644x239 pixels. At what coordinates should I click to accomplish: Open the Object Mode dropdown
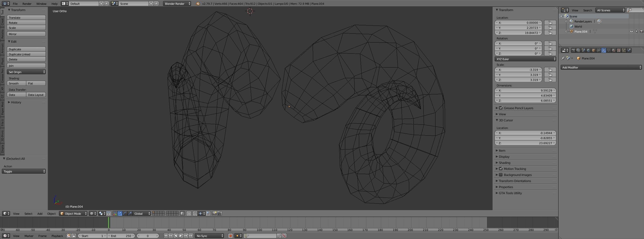tap(73, 214)
